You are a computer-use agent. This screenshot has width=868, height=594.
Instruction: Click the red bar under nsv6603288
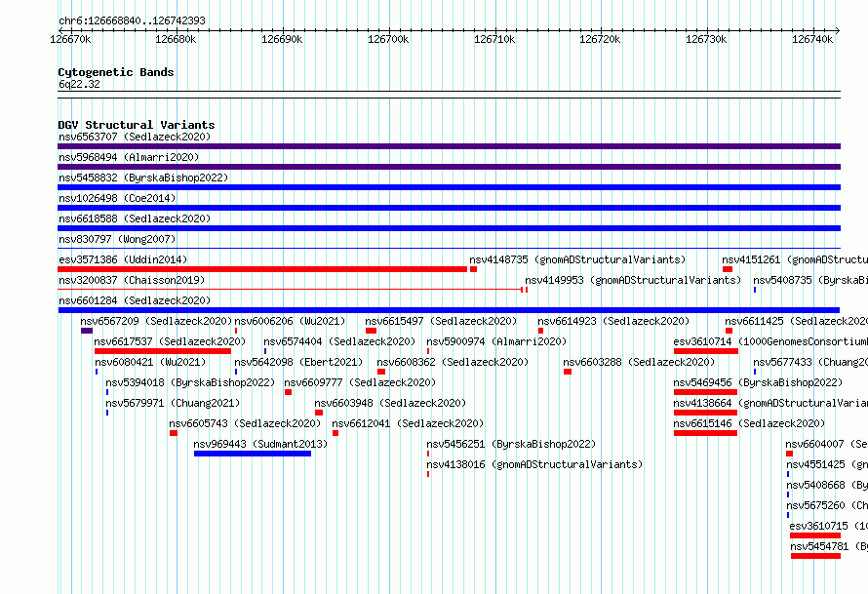click(x=568, y=372)
